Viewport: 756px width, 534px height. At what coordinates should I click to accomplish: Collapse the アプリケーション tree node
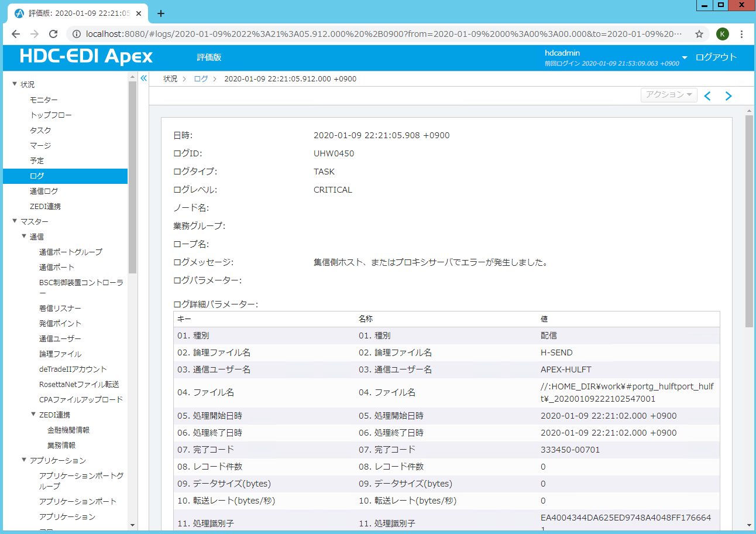24,460
